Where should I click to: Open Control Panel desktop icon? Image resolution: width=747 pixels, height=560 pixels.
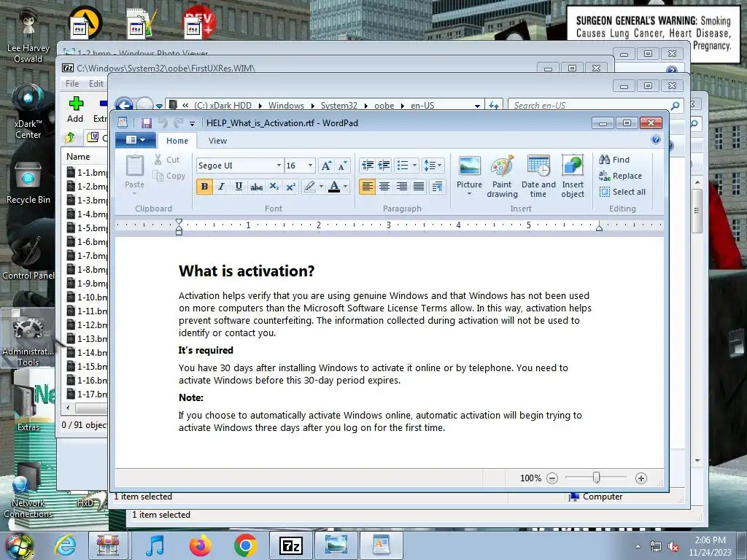click(28, 260)
